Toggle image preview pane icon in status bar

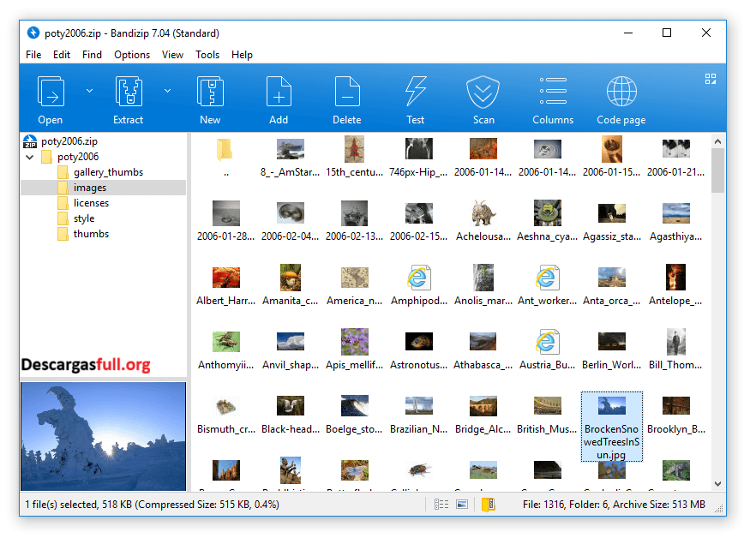click(x=462, y=505)
